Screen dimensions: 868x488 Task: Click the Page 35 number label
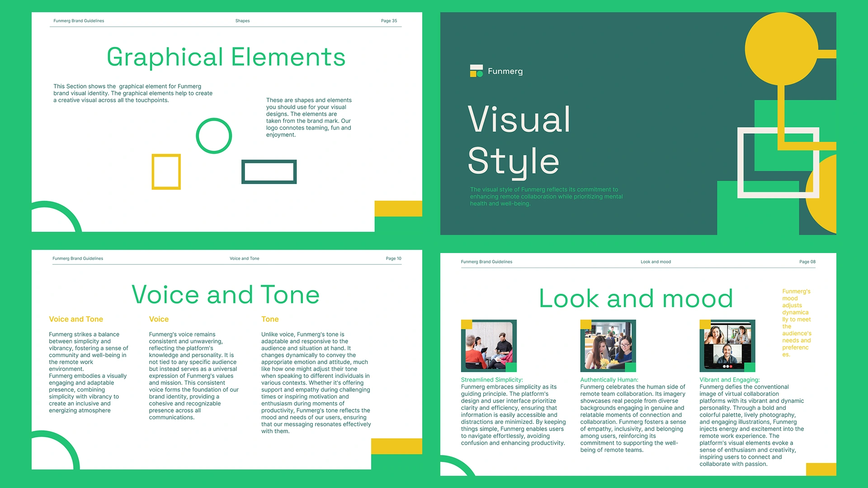click(x=389, y=21)
